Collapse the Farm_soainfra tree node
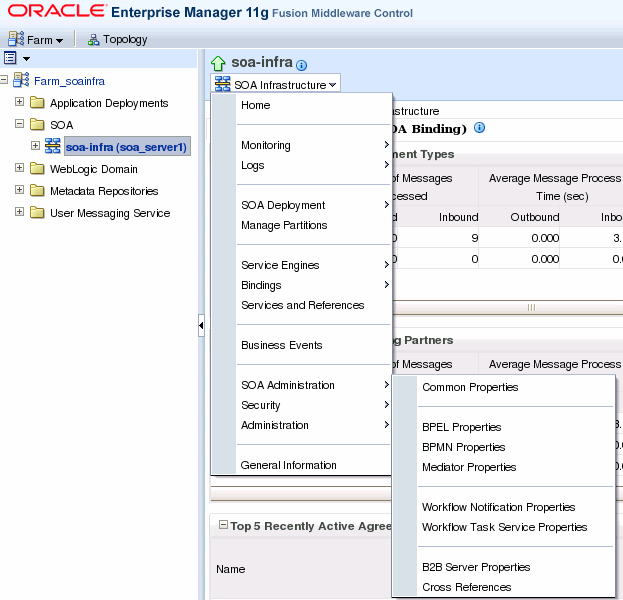 (x=4, y=80)
